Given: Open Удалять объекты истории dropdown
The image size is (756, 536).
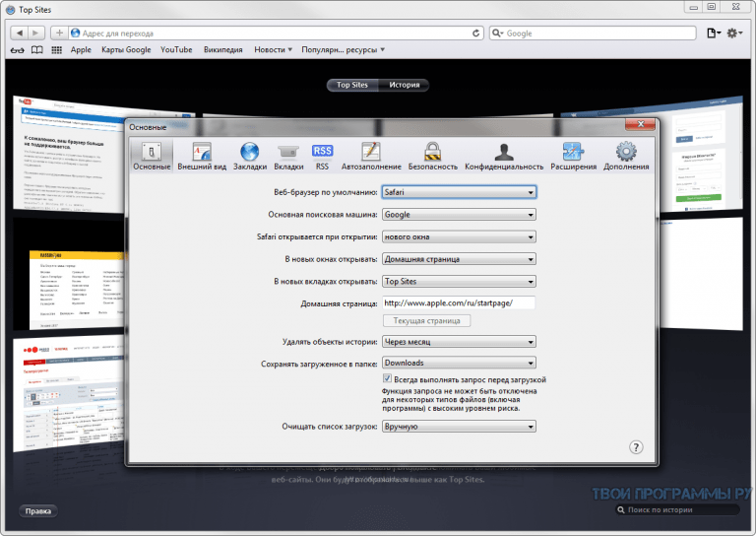Looking at the screenshot, I should pos(459,342).
